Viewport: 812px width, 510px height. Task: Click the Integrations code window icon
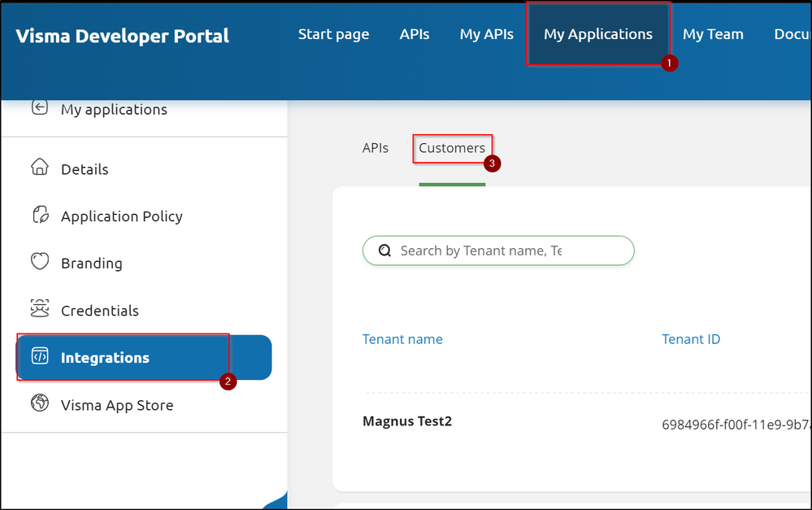point(39,357)
